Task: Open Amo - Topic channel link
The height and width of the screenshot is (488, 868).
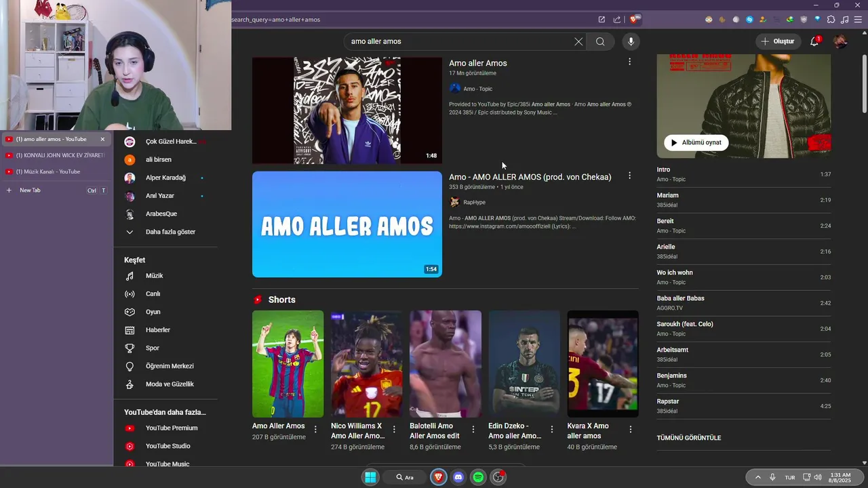Action: coord(477,89)
